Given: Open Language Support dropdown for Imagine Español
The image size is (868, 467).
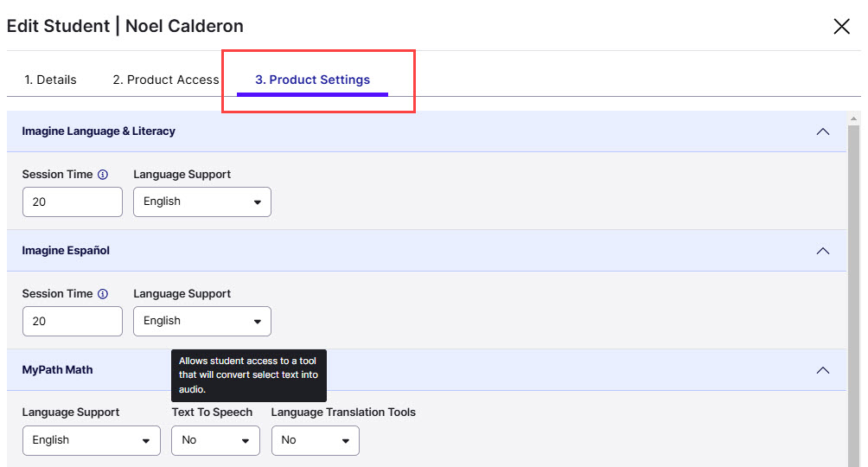Looking at the screenshot, I should coord(202,321).
